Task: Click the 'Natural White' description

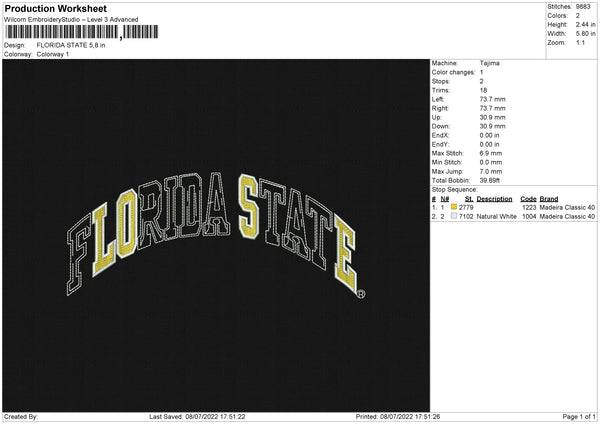Action: pyautogui.click(x=497, y=217)
